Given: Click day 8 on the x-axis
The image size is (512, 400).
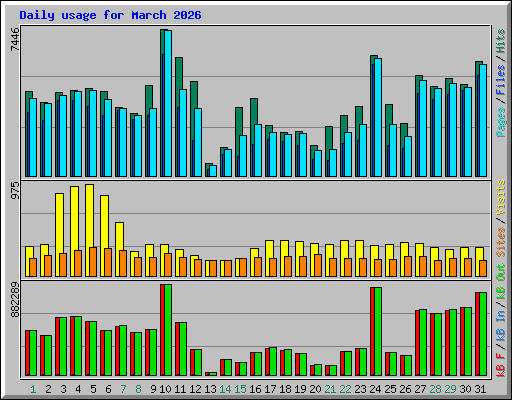Looking at the screenshot, I should click(x=138, y=389).
